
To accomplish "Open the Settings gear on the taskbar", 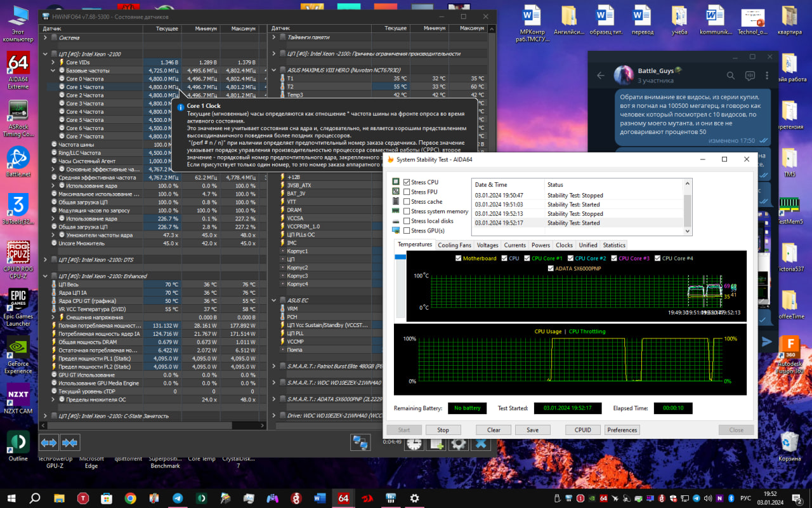I will (x=414, y=498).
